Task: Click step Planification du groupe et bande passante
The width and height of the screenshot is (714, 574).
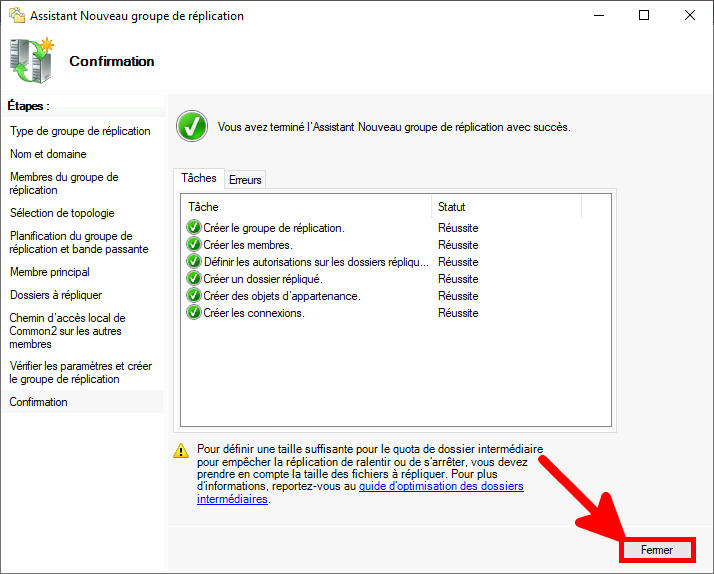Action: tap(79, 243)
